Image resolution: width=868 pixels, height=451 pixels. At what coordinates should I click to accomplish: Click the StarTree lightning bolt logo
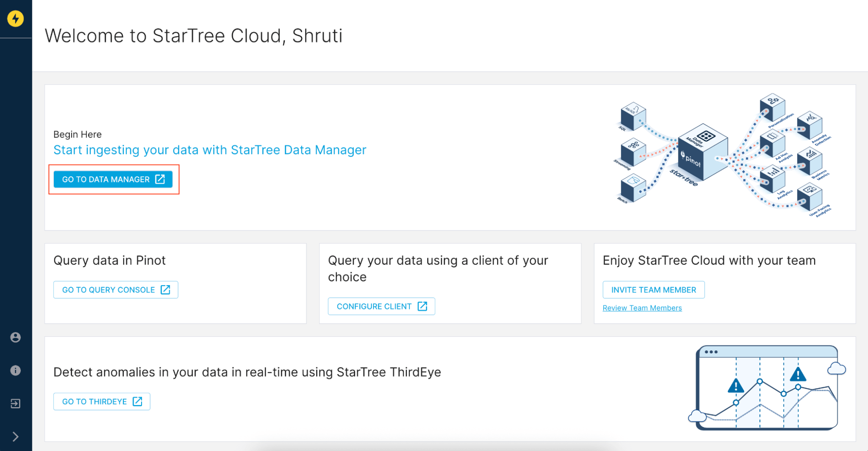coord(16,19)
